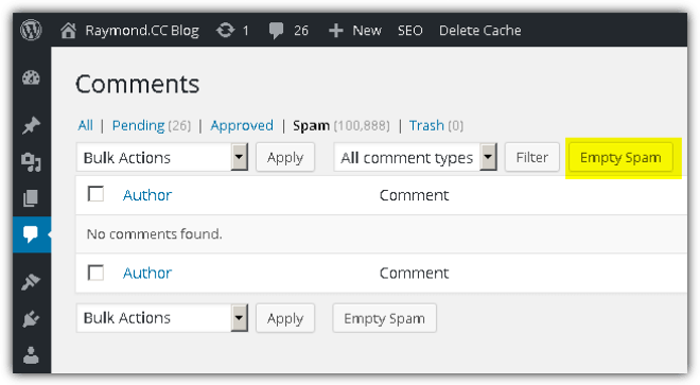Image resolution: width=700 pixels, height=385 pixels.
Task: Open the WordPress logo menu
Action: pos(31,30)
